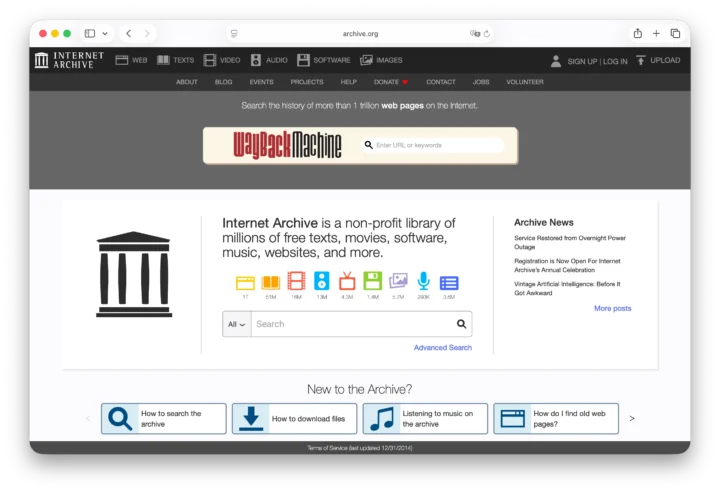Click the Upload button in navbar
Viewport: 720px width, 493px height.
click(658, 60)
